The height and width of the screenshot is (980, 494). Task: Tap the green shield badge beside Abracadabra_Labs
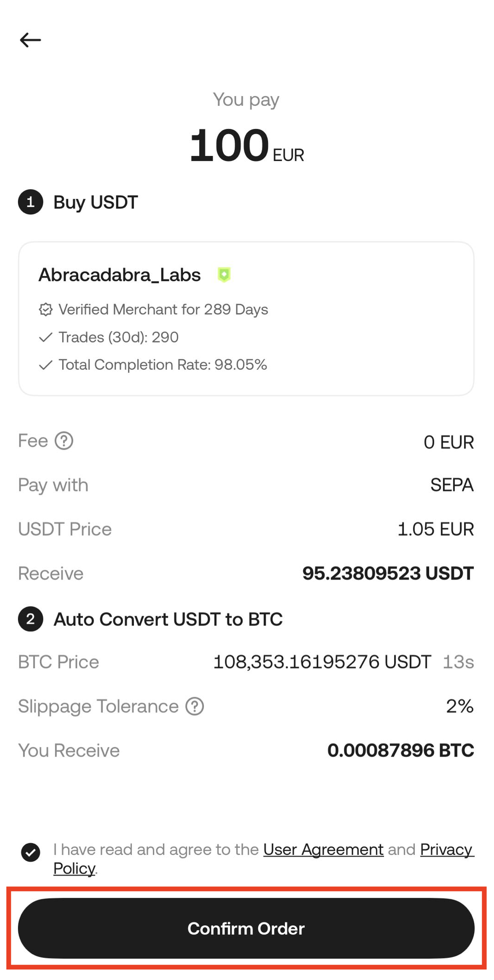224,275
